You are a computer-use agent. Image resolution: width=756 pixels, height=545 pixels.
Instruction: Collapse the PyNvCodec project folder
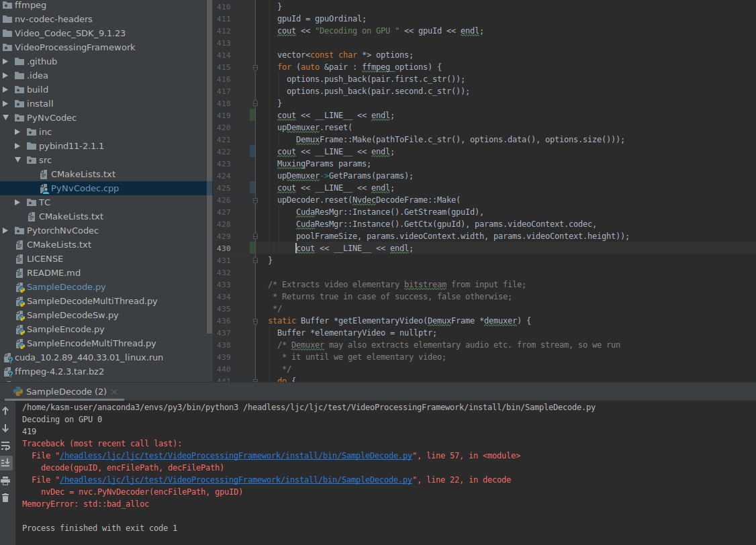(7, 117)
